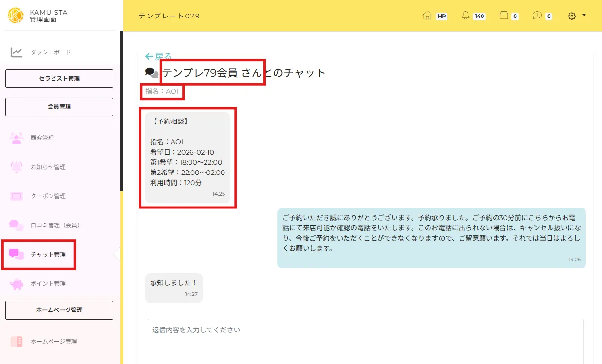The image size is (602, 364).
Task: Select チャット管理 in sidebar
Action: click(48, 255)
